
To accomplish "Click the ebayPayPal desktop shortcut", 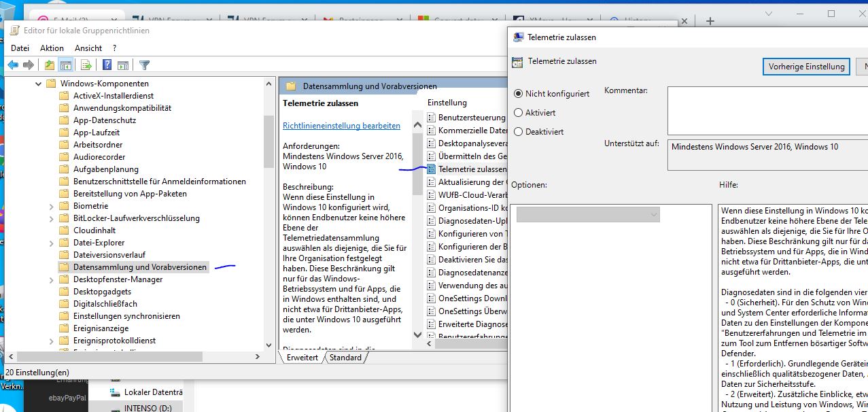I will pyautogui.click(x=67, y=398).
